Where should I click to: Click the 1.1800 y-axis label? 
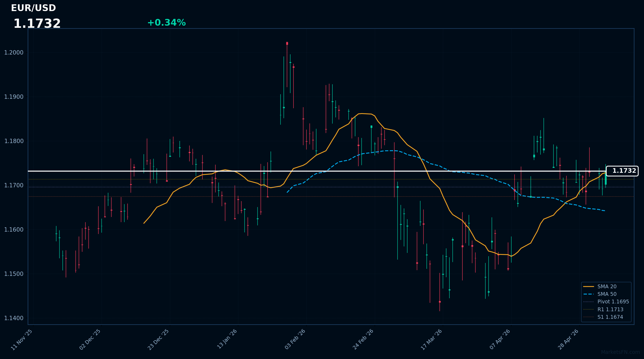pyautogui.click(x=14, y=141)
